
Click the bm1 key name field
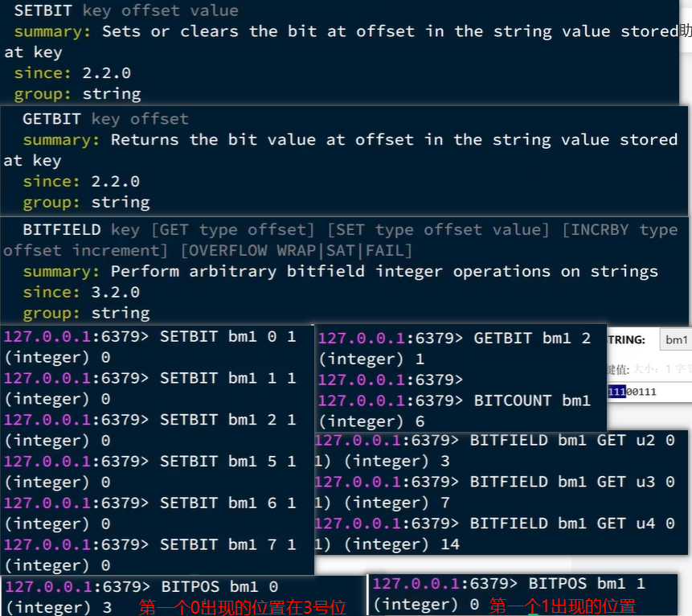pyautogui.click(x=676, y=339)
